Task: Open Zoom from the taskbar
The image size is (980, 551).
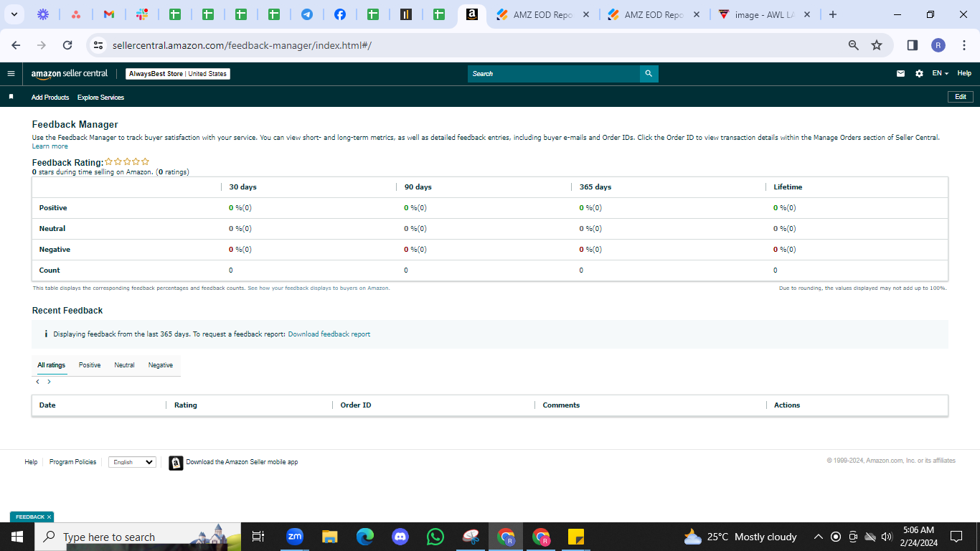Action: pos(295,537)
